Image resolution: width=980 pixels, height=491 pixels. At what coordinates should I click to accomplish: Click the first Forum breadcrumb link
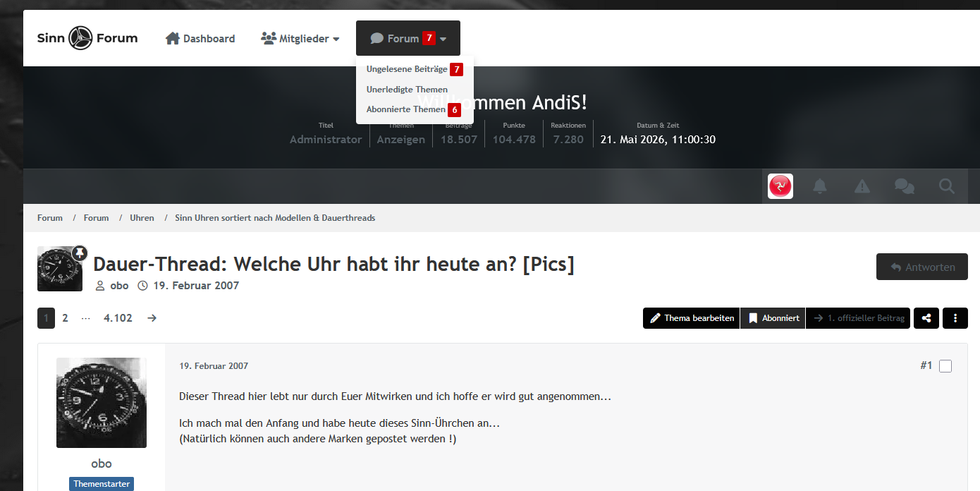tap(50, 218)
